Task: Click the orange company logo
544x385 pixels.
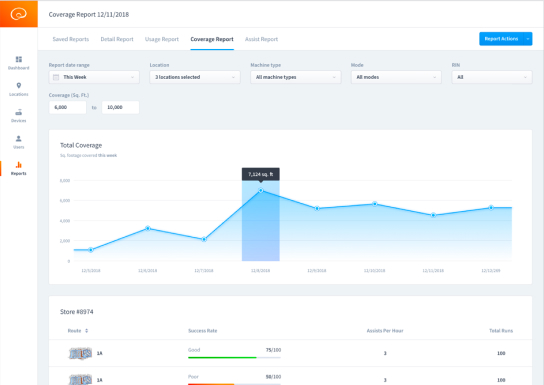Action: (x=19, y=14)
